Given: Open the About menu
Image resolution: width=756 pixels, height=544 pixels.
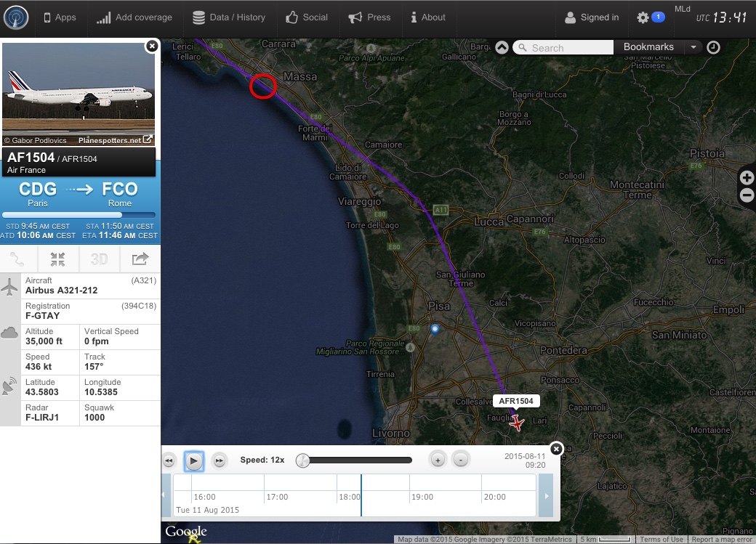Looking at the screenshot, I should click(x=428, y=17).
